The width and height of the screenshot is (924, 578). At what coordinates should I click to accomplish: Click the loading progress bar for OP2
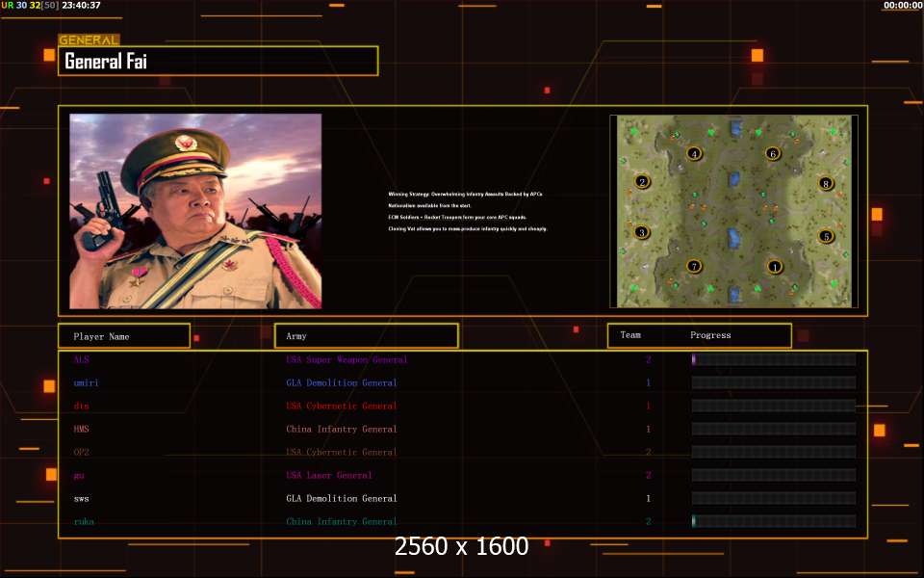tap(774, 452)
